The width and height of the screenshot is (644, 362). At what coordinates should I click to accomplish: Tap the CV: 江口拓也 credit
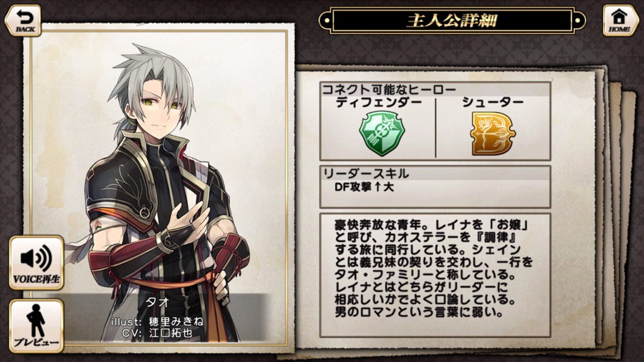pyautogui.click(x=157, y=332)
